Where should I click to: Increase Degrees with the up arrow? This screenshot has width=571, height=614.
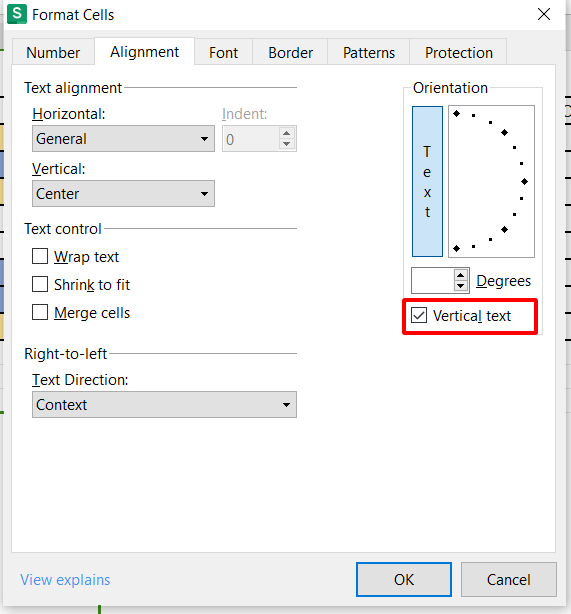(x=461, y=275)
